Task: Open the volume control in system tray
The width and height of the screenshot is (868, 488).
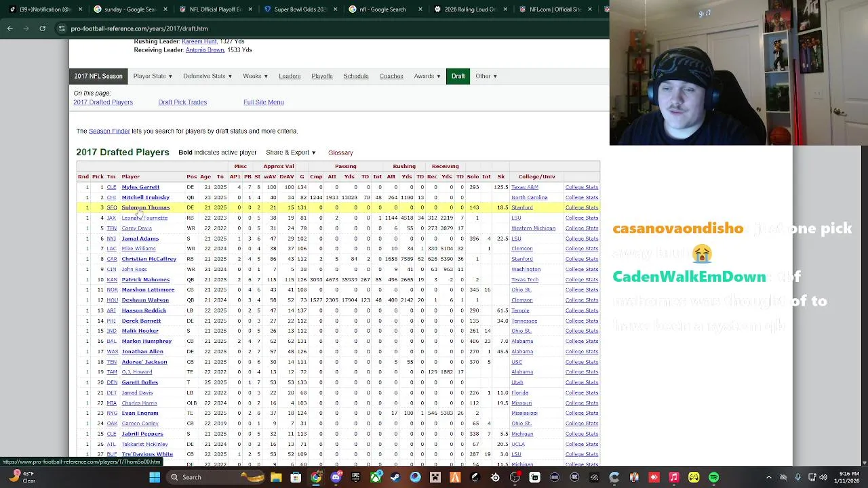Action: click(823, 477)
